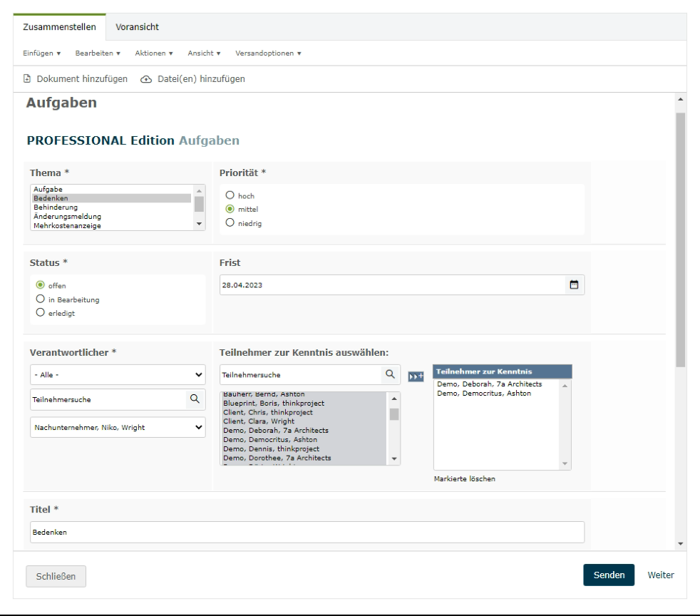Click main form scrollbar up arrow
The height and width of the screenshot is (616, 700).
click(680, 99)
